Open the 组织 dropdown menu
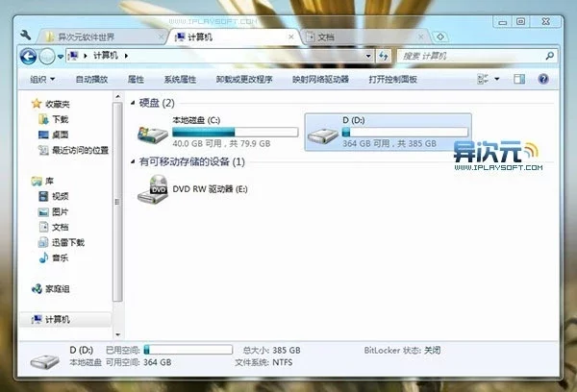577x392 pixels. [42, 80]
